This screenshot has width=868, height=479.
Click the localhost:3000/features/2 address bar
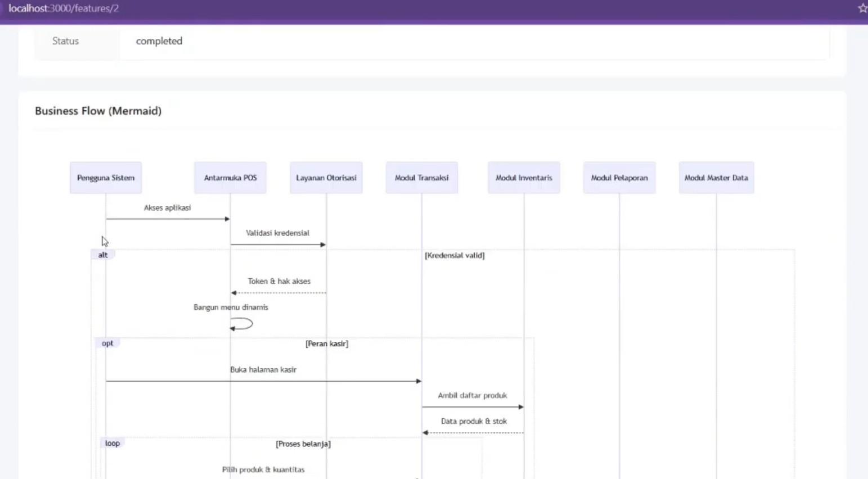(x=64, y=8)
